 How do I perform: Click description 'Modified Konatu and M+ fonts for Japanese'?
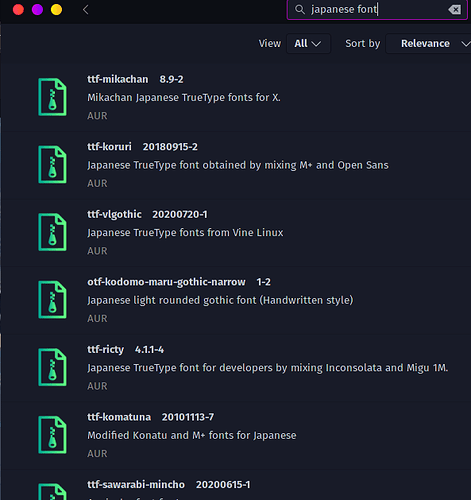point(192,435)
